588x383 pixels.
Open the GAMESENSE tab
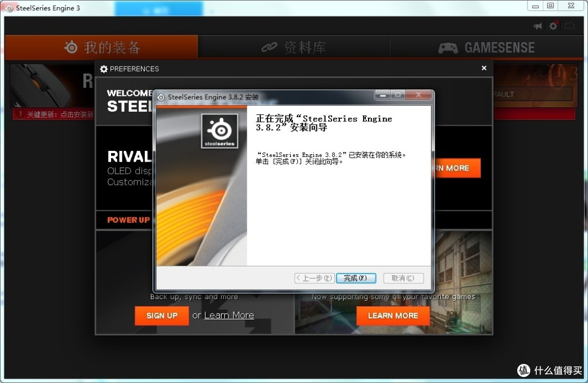coord(486,47)
